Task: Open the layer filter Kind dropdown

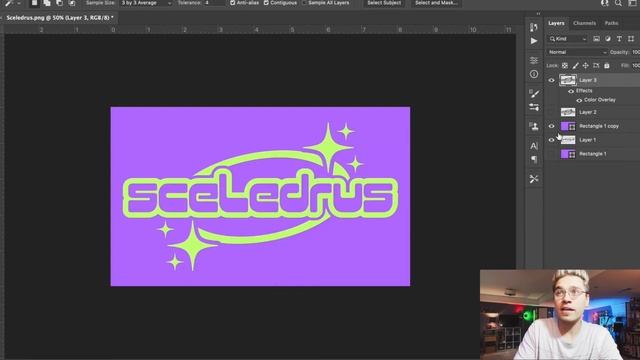Action: tap(567, 39)
